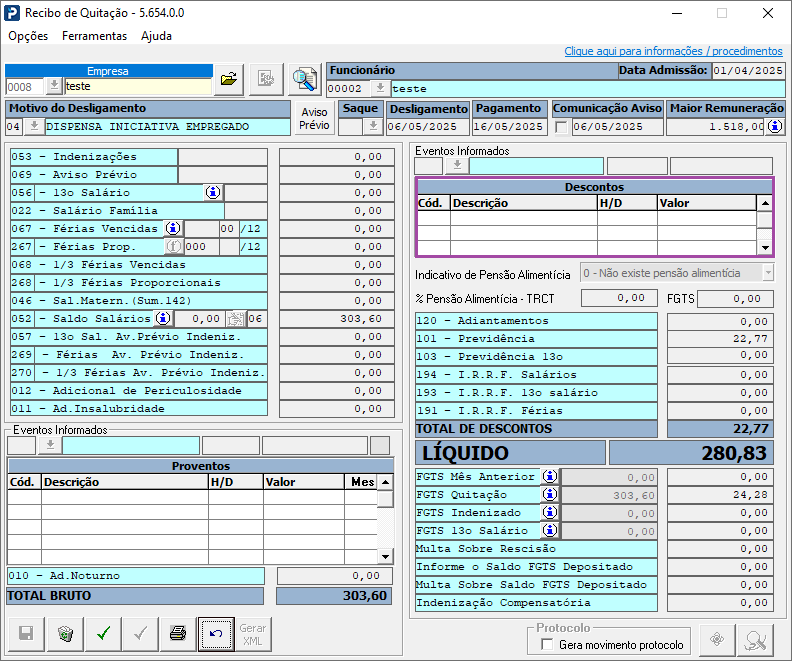792x661 pixels.
Task: Open the Ferramentas menu
Action: (x=94, y=36)
